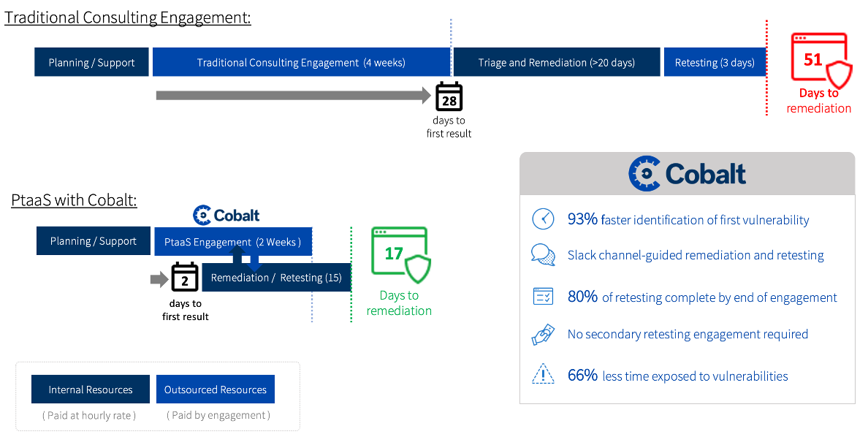
Task: Click the handshake icon for no secondary retesting
Action: (543, 334)
